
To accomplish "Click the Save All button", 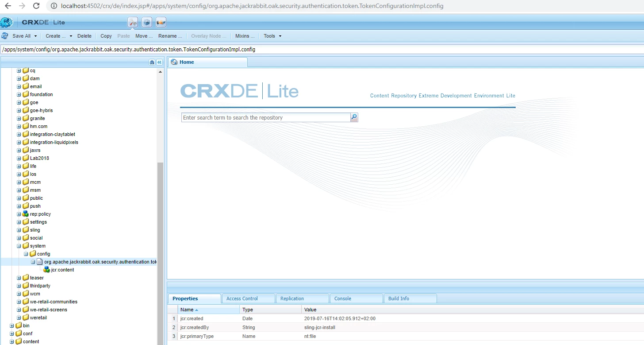I will coord(21,36).
